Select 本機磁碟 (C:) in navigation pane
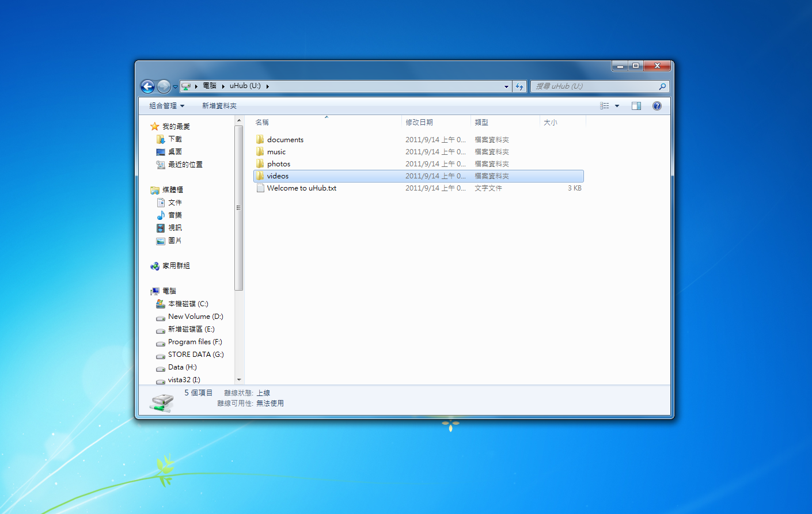The height and width of the screenshot is (514, 812). pos(188,304)
